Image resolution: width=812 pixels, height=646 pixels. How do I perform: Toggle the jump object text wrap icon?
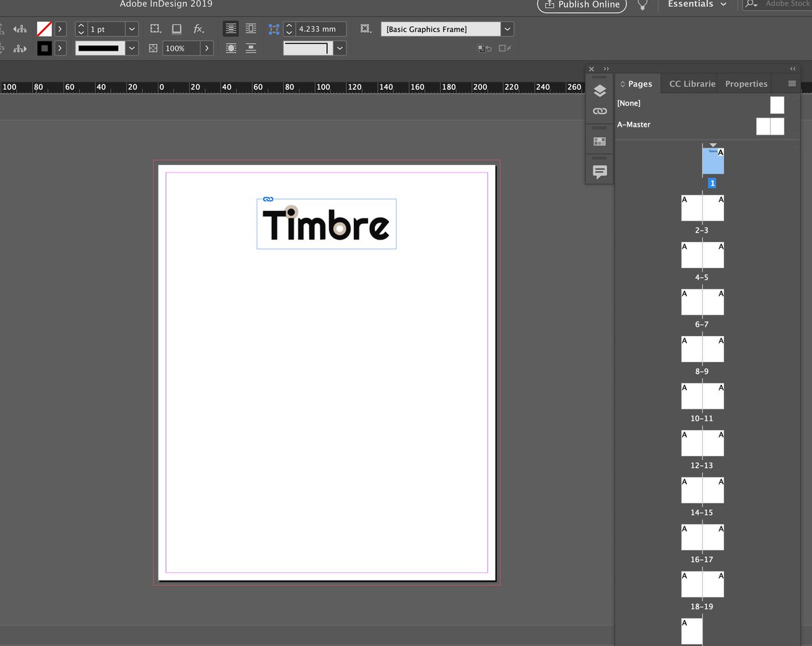point(251,48)
